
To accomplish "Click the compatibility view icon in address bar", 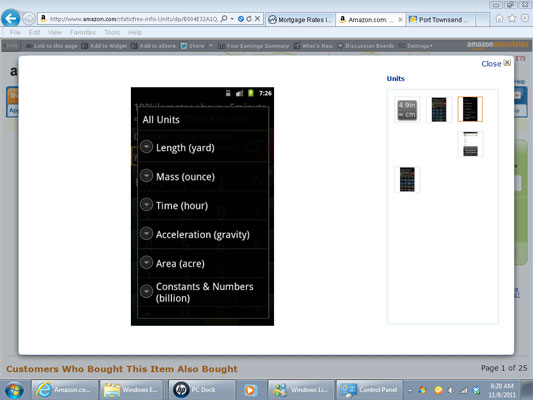I will coord(241,19).
